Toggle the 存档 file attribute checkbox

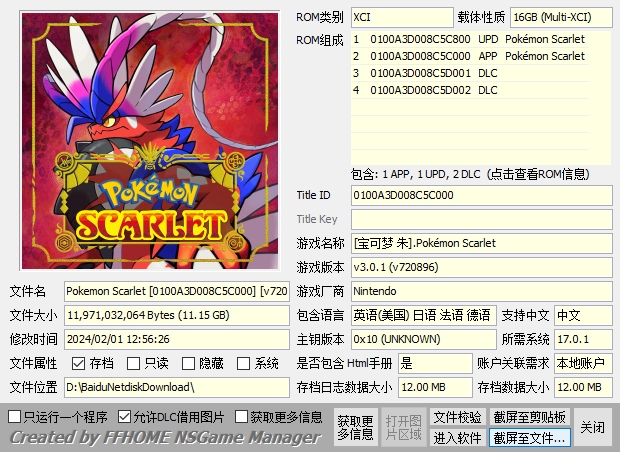click(78, 364)
